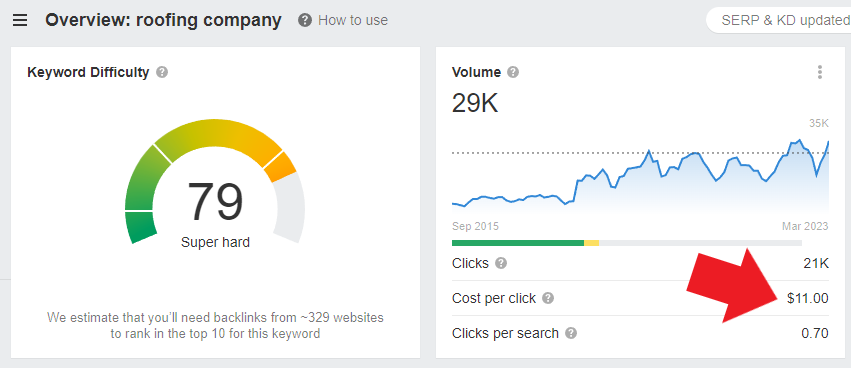This screenshot has height=368, width=851.
Task: Click the Volume help icon
Action: click(x=513, y=72)
